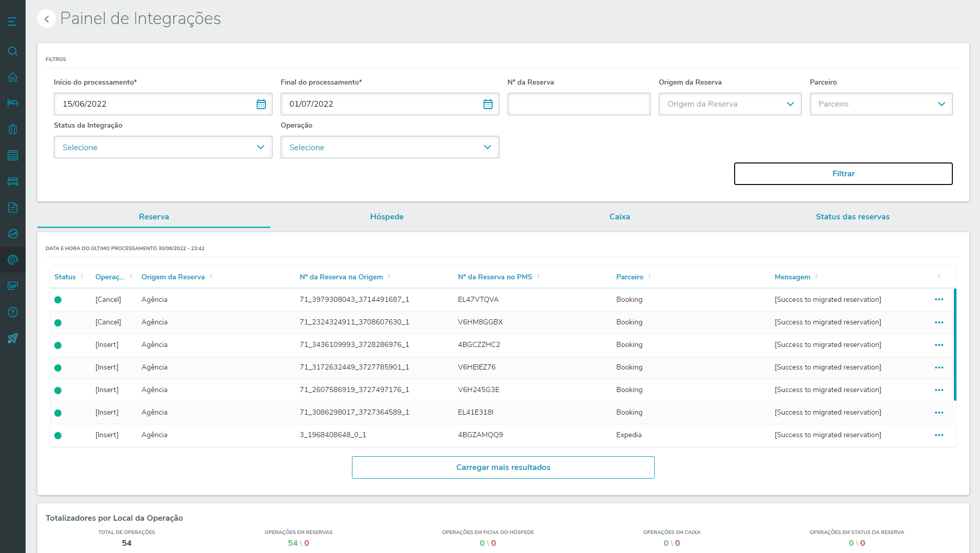Viewport: 980px width, 553px height.
Task: Click the search icon in the sidebar
Action: [x=13, y=51]
